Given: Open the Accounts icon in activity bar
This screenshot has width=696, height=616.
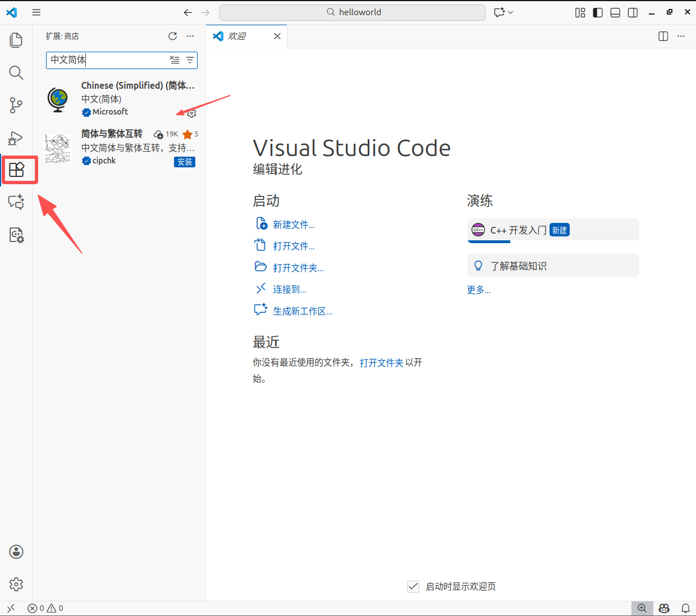Looking at the screenshot, I should pyautogui.click(x=16, y=551).
